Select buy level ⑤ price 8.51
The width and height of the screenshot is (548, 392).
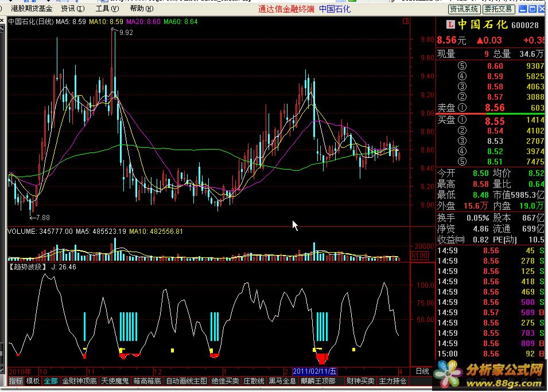pyautogui.click(x=495, y=162)
